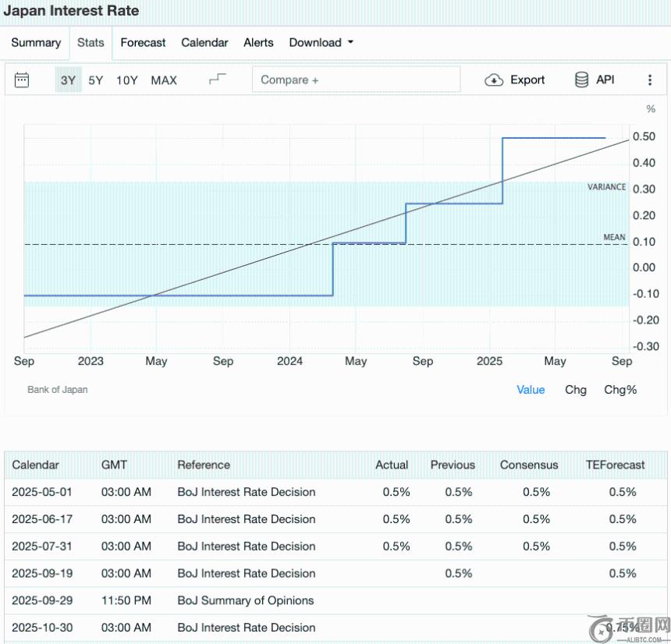
Task: Click the API database icon
Action: pos(581,80)
